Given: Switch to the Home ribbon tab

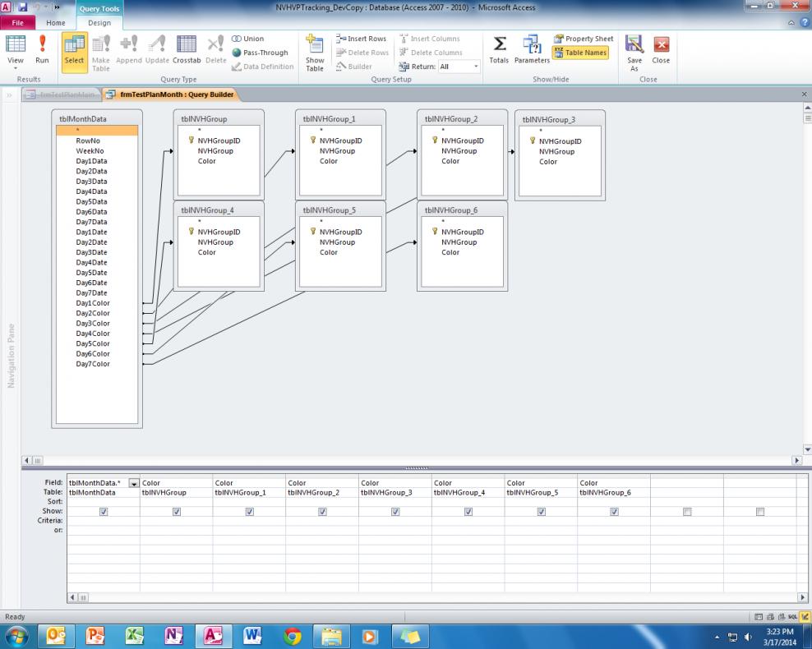Looking at the screenshot, I should pyautogui.click(x=55, y=23).
